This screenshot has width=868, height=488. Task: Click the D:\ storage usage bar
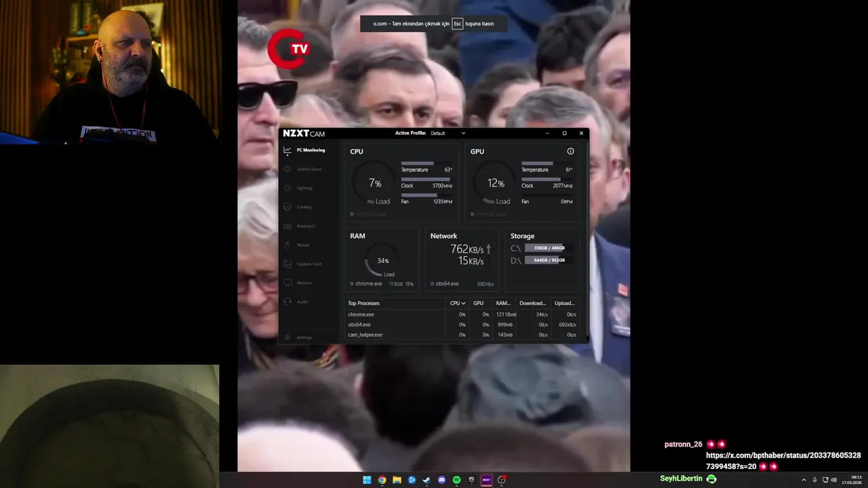tap(549, 260)
